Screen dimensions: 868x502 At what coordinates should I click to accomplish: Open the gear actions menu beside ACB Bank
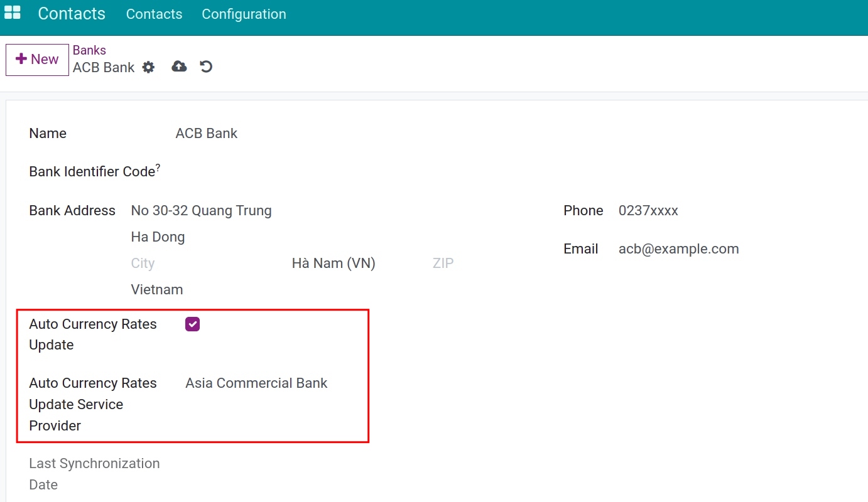(148, 67)
